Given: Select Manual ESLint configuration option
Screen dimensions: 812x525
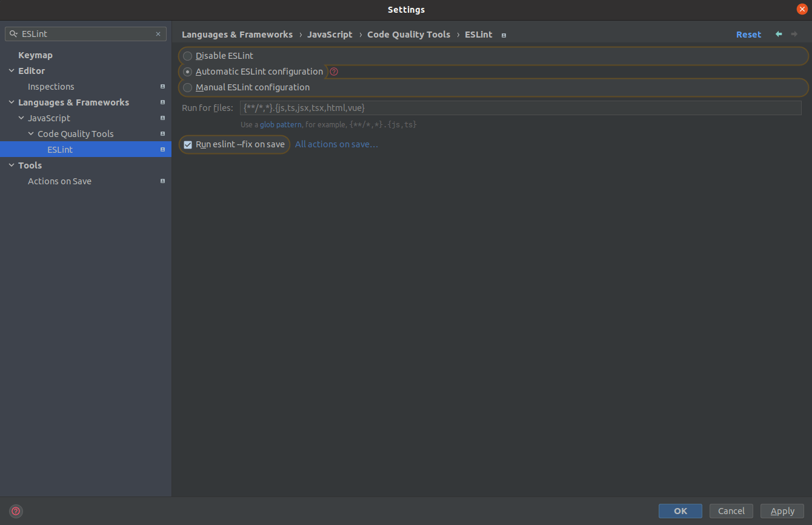Looking at the screenshot, I should (x=246, y=87).
